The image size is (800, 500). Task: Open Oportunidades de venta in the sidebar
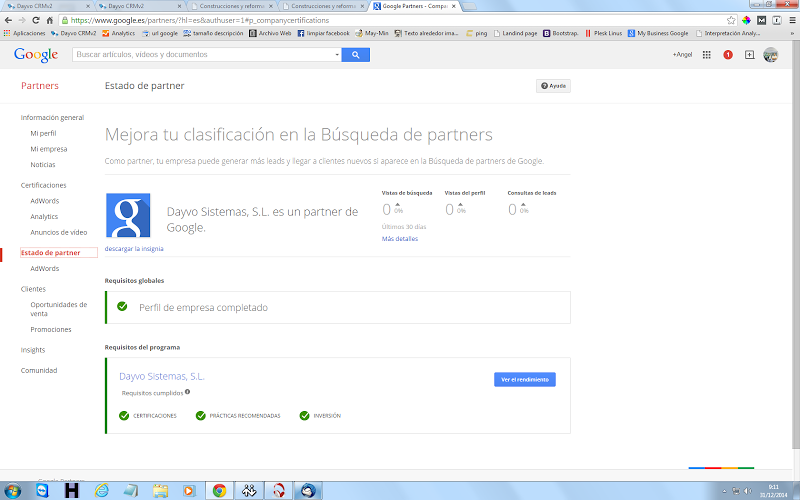[x=59, y=309]
